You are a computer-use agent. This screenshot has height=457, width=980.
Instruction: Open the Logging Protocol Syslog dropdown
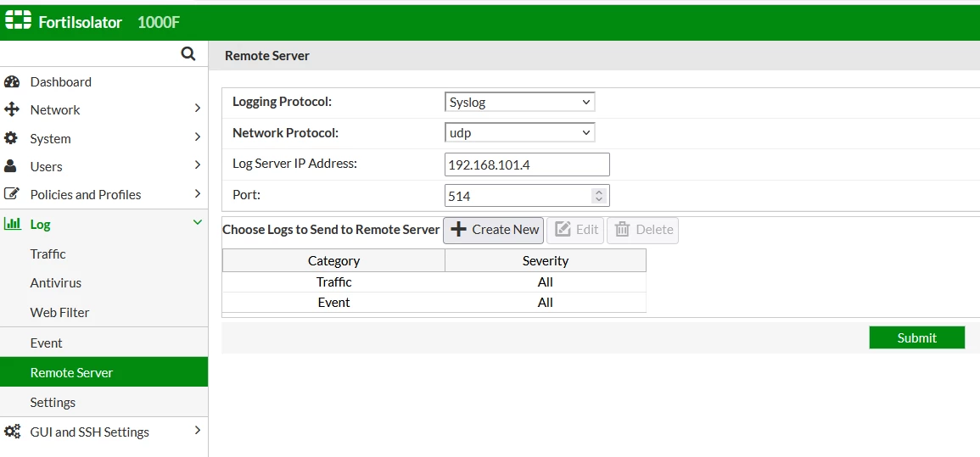click(x=519, y=103)
